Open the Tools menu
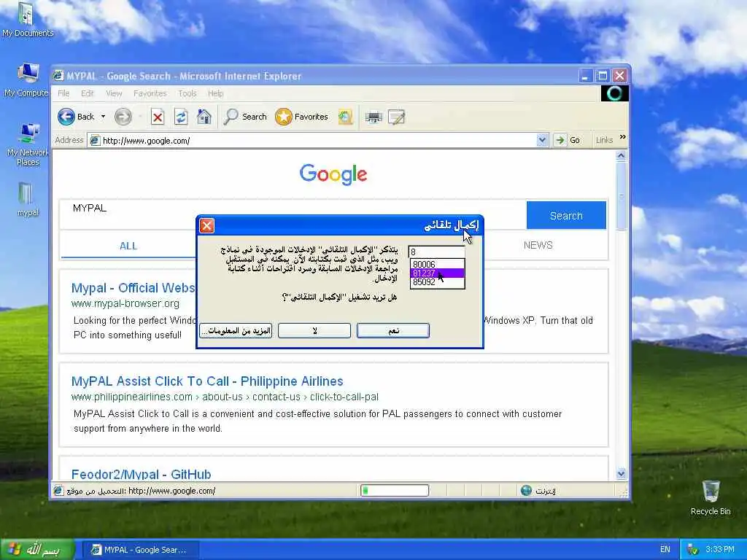Image resolution: width=747 pixels, height=560 pixels. [x=187, y=93]
